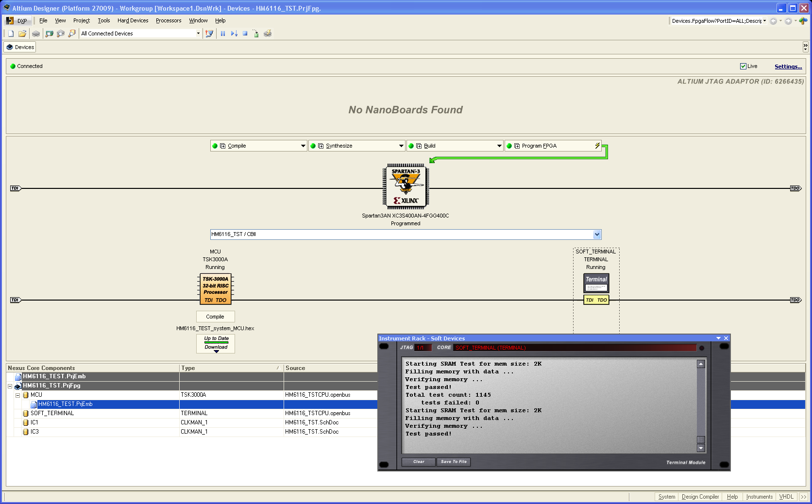
Task: Open the VHDL panel button
Action: [x=786, y=497]
